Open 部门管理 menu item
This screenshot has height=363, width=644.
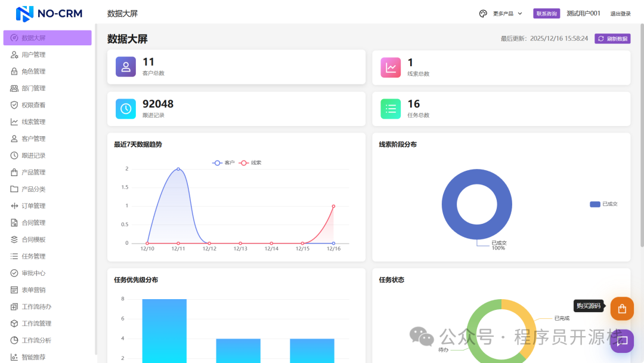[47, 88]
